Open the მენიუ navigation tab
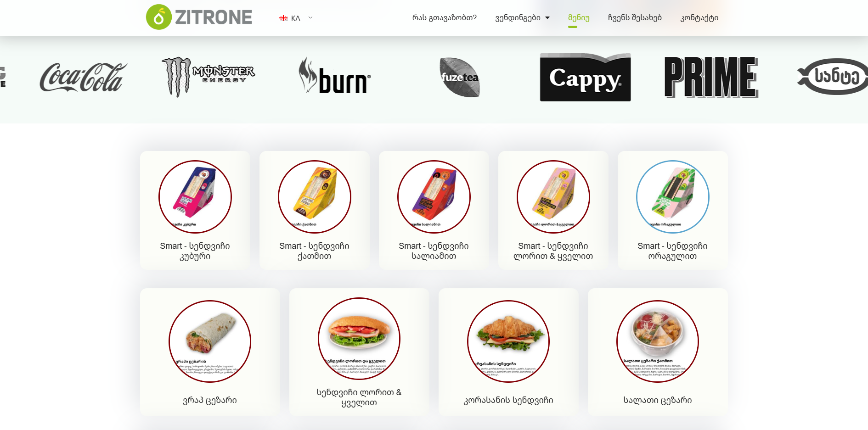This screenshot has width=868, height=430. point(579,18)
